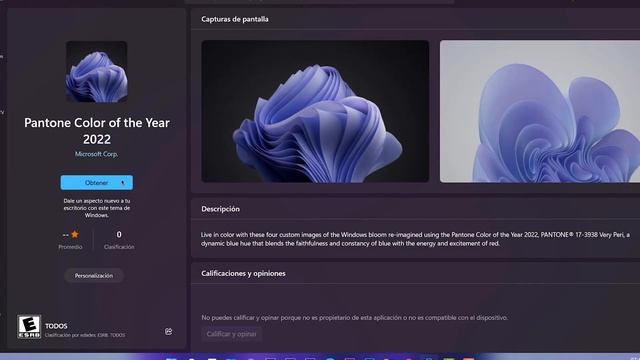
Task: Click the 'No puedes calificar y opinar' notice
Action: coord(354,318)
